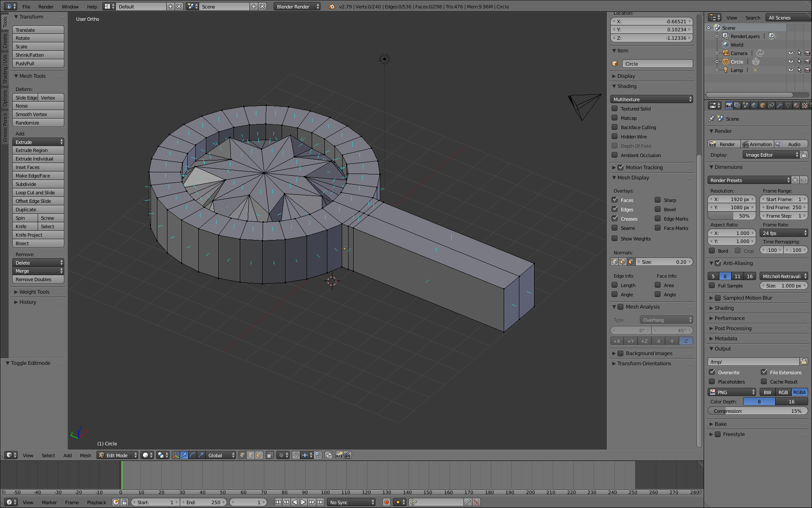This screenshot has height=508, width=812.
Task: Select the rotate manipulator arc icon
Action: coord(192,455)
